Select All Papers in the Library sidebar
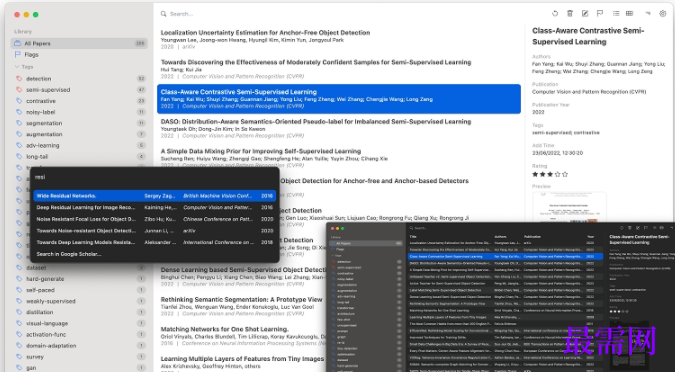Viewport: 675px width, 372px height. (79, 43)
